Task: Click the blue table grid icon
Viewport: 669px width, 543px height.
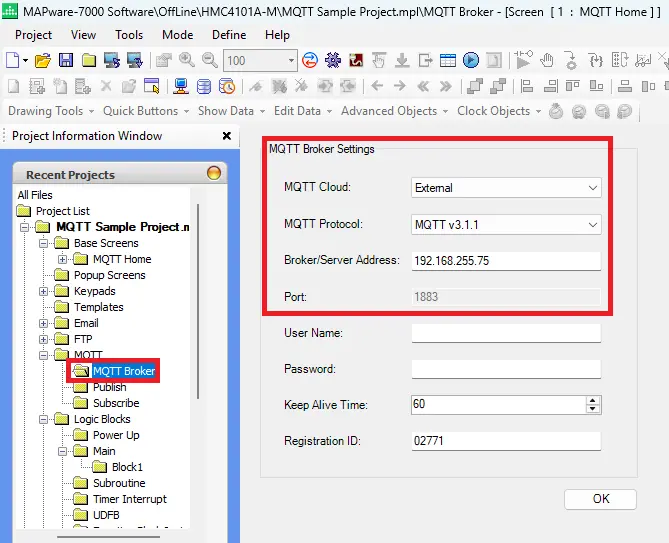Action: 448,60
